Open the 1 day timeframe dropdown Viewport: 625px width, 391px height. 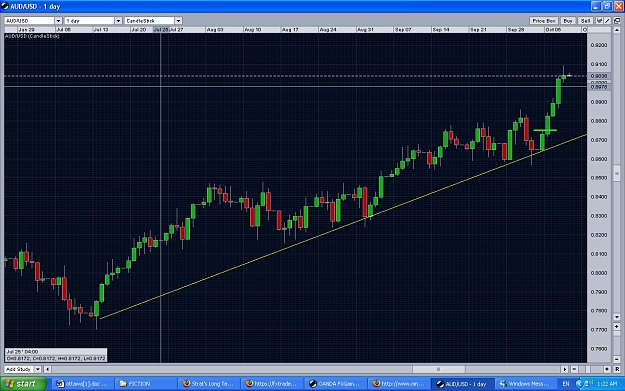(93, 21)
